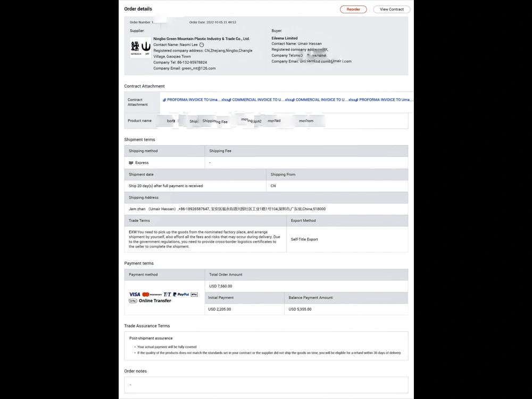Click the Export Method column header
The height and width of the screenshot is (399, 532).
[303, 221]
